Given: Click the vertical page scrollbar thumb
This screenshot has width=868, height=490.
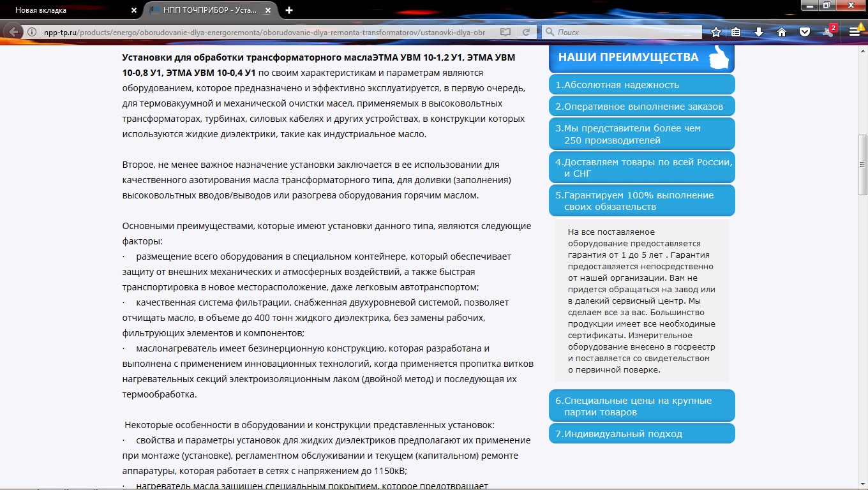Looking at the screenshot, I should click(x=862, y=165).
